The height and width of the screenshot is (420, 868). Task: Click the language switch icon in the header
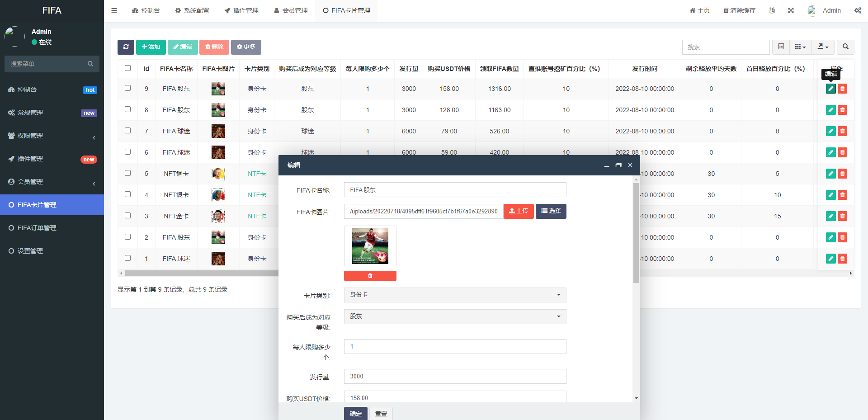pyautogui.click(x=772, y=10)
